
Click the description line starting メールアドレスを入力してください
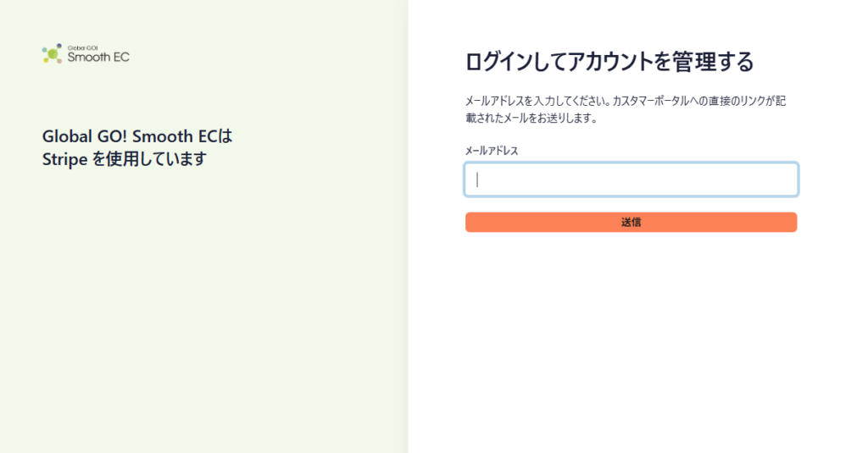[x=626, y=101]
